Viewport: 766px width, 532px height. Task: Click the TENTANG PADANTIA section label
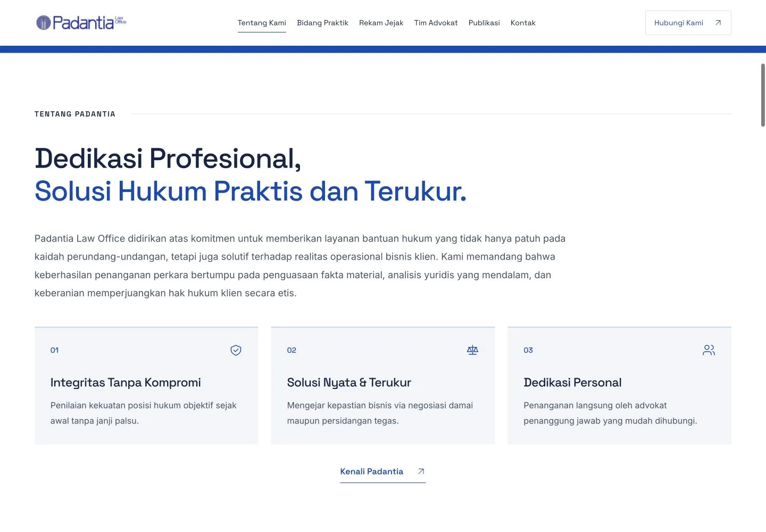[x=75, y=114]
